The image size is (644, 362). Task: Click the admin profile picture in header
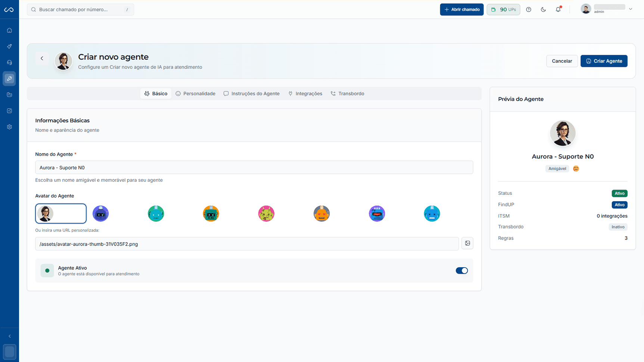pos(586,9)
